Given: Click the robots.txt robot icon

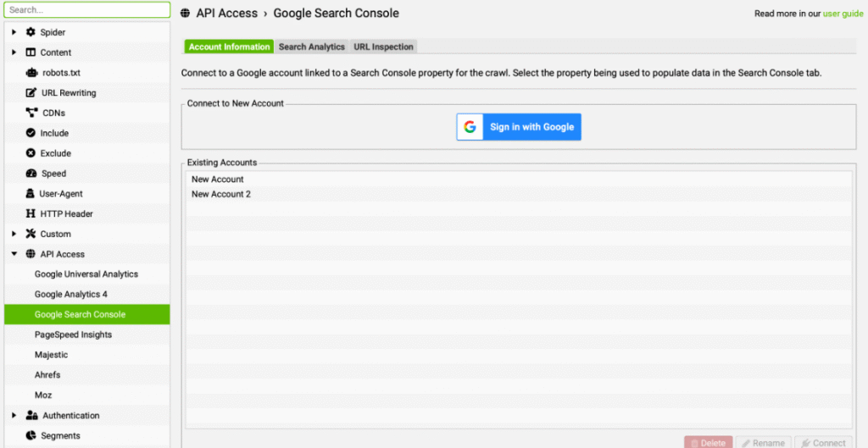Looking at the screenshot, I should (31, 73).
